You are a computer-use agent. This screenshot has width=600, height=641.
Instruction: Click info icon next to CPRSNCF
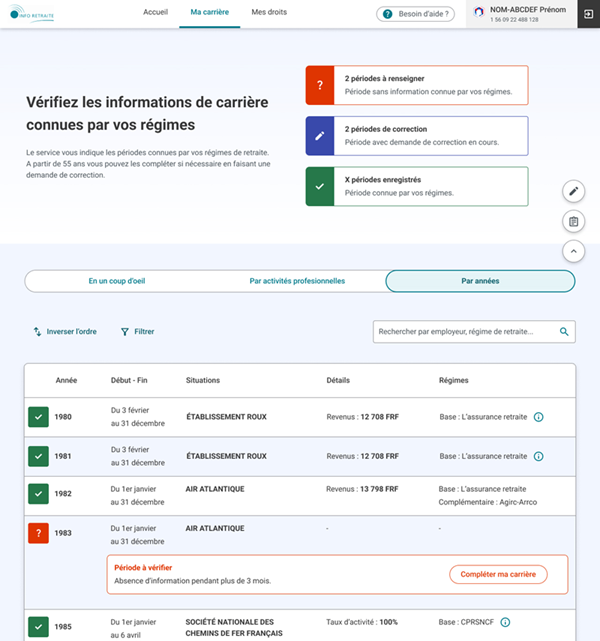[506, 622]
